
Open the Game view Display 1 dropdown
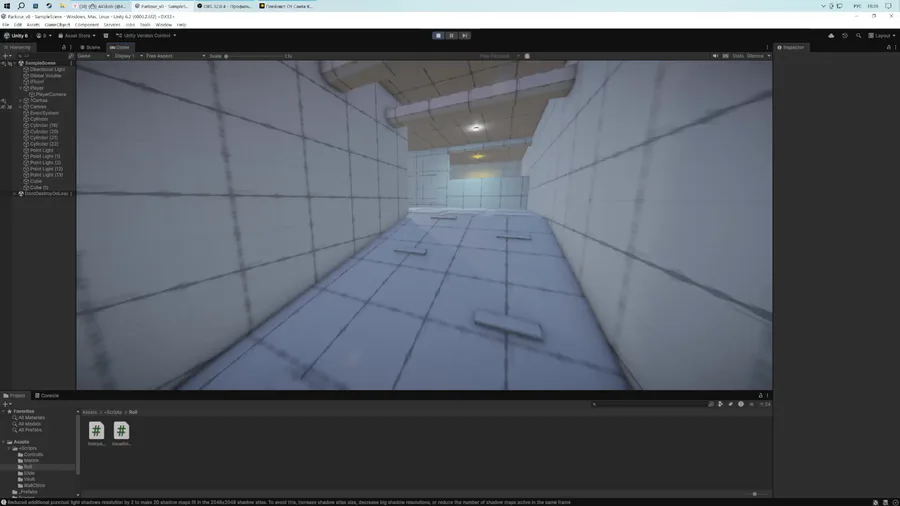(x=129, y=56)
